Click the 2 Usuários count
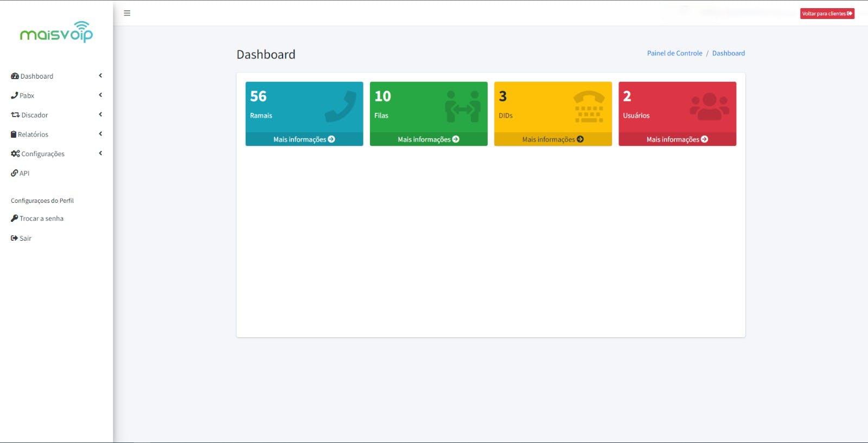Viewport: 868px width, 443px height. pos(627,97)
